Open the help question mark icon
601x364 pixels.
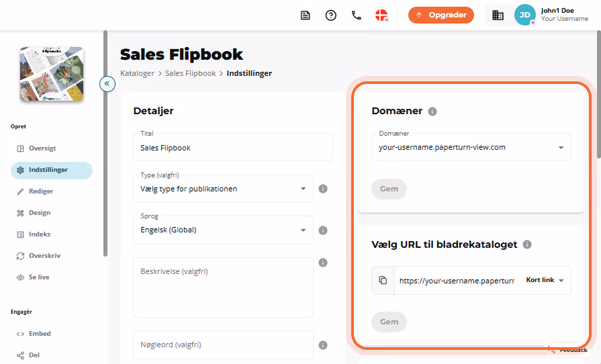[x=331, y=15]
